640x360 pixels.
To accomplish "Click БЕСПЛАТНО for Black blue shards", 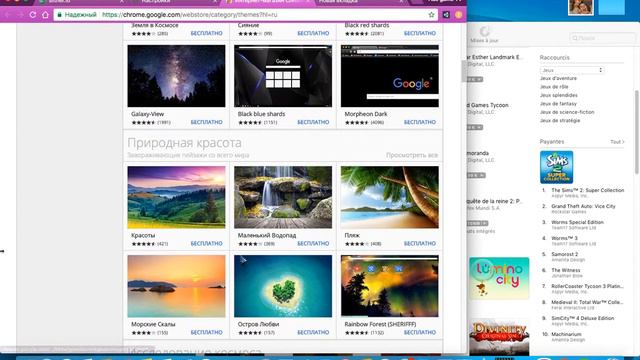I will pos(313,122).
